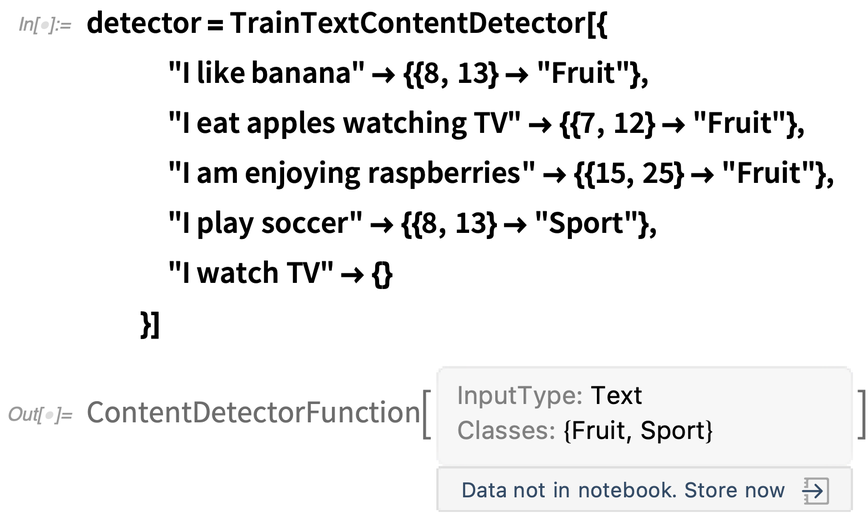Click the closing }] bracket of input
Screen dimensions: 868x514
150,324
